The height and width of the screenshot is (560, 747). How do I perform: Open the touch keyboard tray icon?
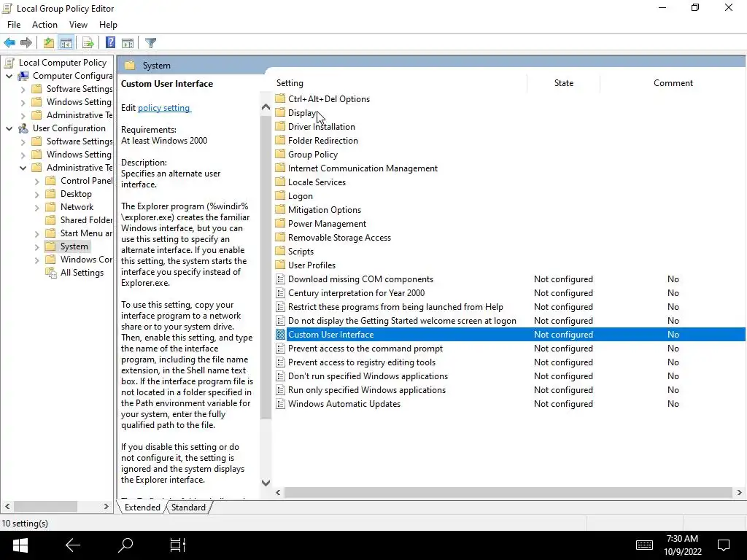644,545
